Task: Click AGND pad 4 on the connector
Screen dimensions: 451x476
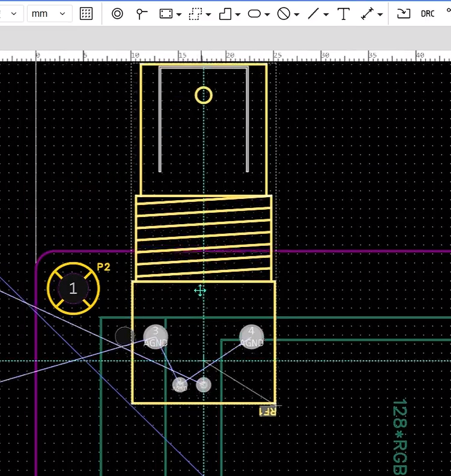Action: tap(251, 337)
